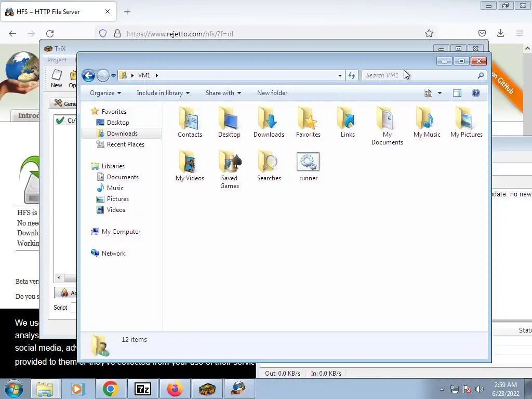Screen dimensions: 532x399
Task: Open Windows Start button
Action: [14, 389]
